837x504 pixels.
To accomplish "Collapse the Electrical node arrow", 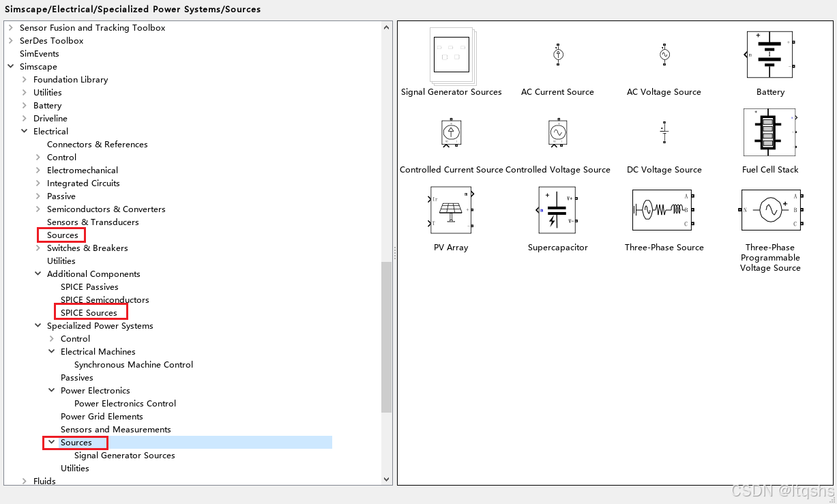I will (24, 132).
